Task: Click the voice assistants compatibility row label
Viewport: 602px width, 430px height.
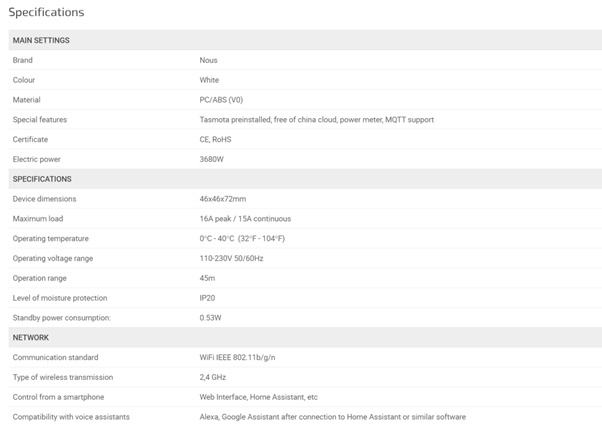Action: click(70, 417)
